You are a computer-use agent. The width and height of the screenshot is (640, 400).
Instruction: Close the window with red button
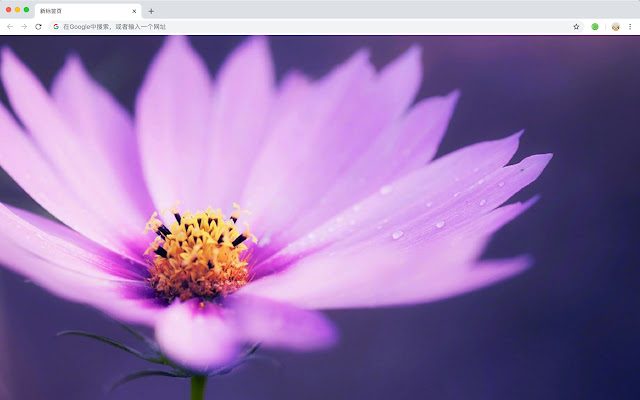[9, 9]
